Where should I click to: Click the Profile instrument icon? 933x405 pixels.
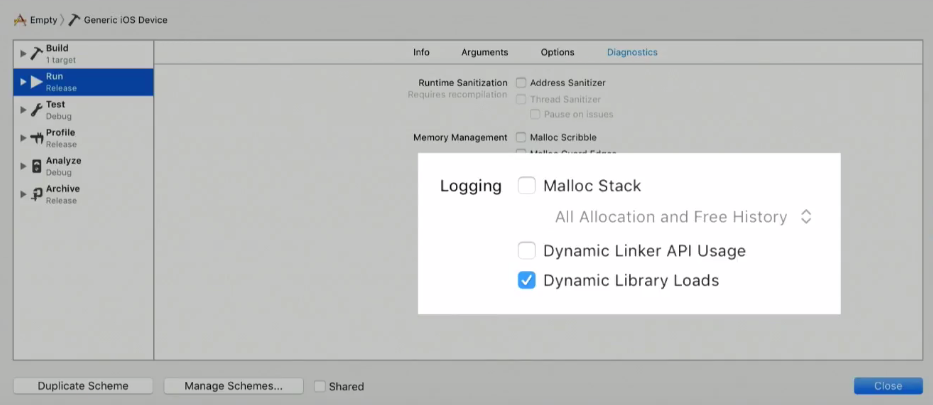[x=36, y=137]
